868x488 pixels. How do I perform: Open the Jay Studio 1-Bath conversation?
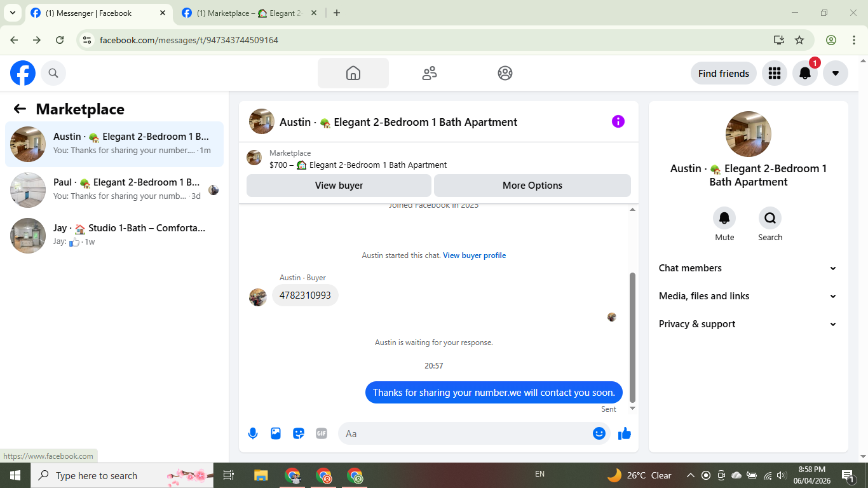point(114,236)
